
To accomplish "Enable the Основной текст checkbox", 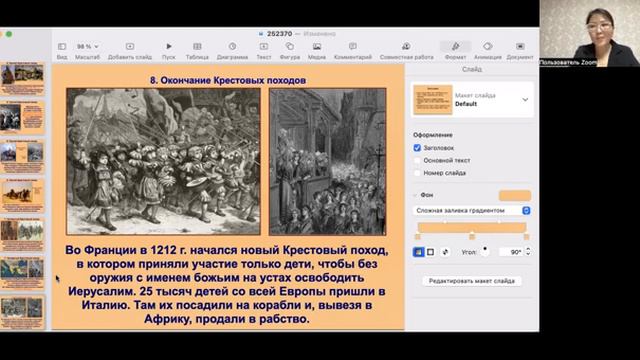I will click(417, 160).
